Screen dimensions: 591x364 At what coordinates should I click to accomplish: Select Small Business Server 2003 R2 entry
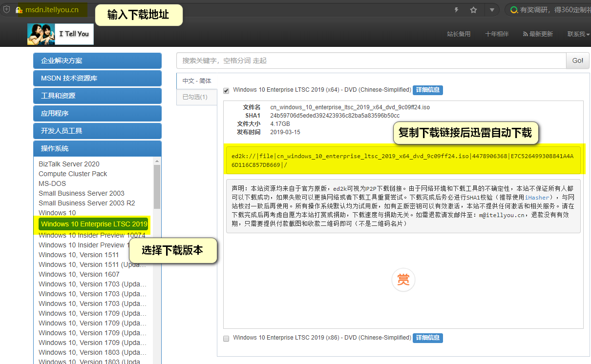tap(87, 203)
